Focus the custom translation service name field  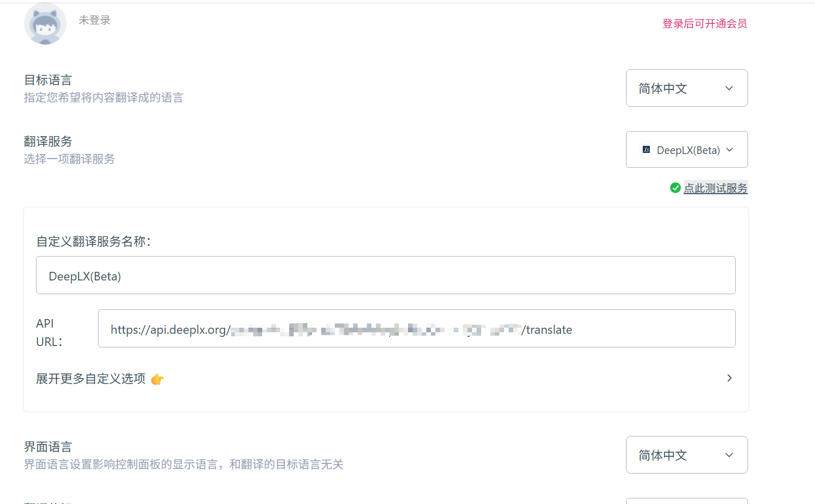(386, 275)
